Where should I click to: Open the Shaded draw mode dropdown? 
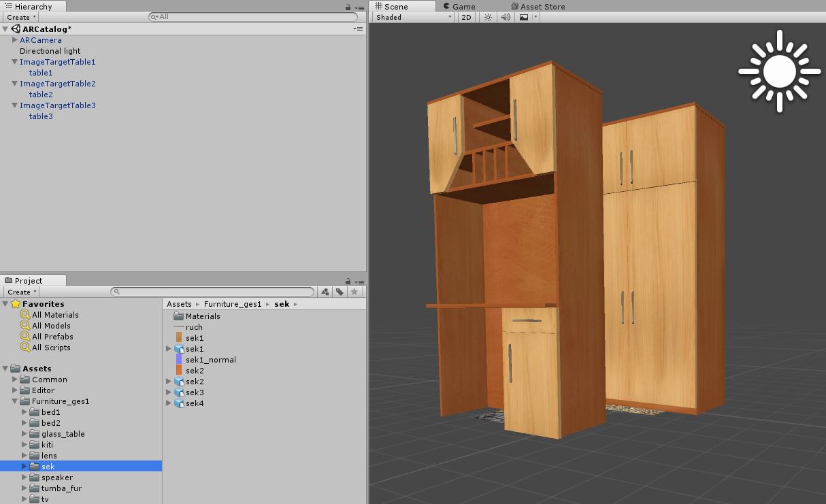tap(414, 18)
